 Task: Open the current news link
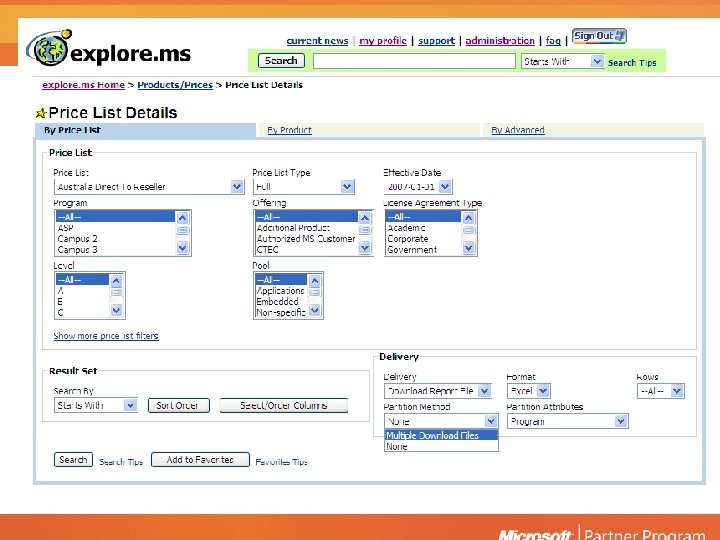click(317, 41)
